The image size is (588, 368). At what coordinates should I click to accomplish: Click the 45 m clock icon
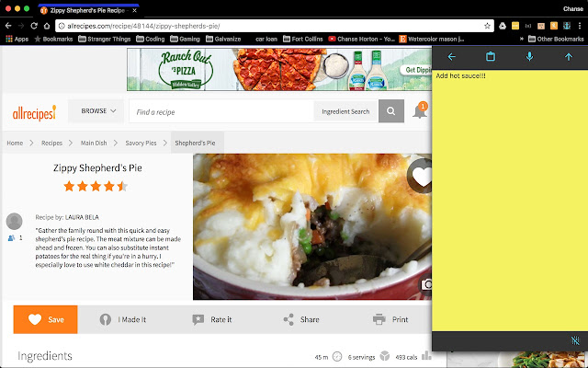[x=337, y=356]
